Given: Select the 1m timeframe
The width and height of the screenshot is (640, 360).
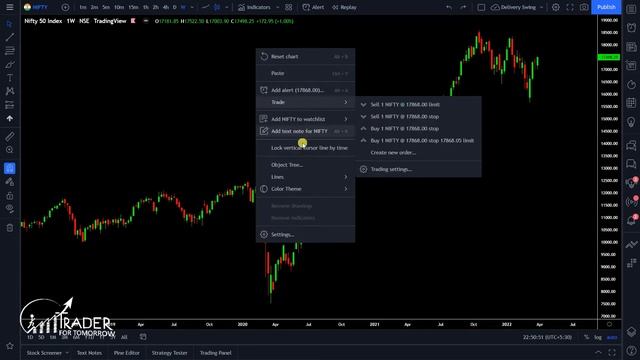Looking at the screenshot, I should click(83, 7).
